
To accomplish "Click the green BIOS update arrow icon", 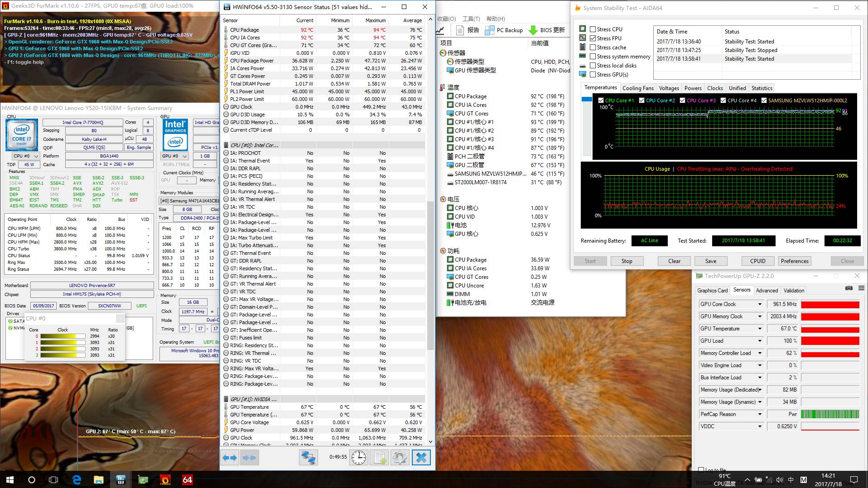I will [x=533, y=30].
